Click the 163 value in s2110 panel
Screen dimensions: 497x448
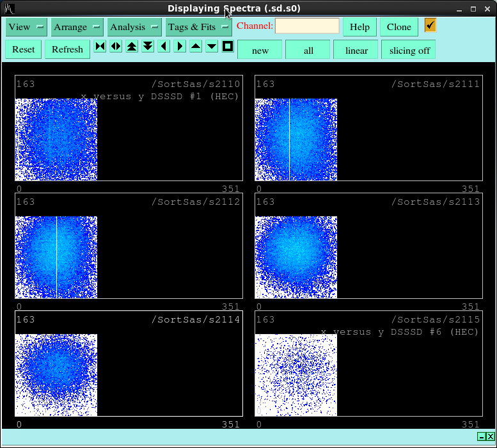pos(26,84)
